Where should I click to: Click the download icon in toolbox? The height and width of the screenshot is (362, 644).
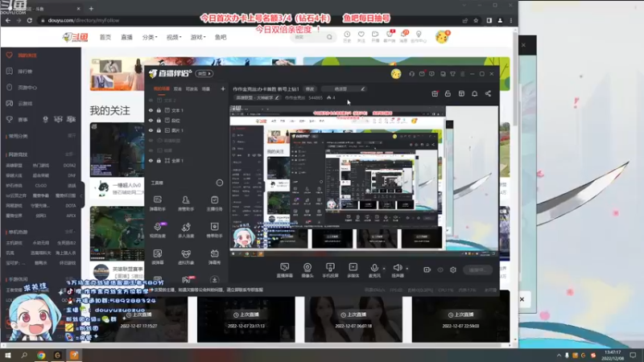coord(214,279)
